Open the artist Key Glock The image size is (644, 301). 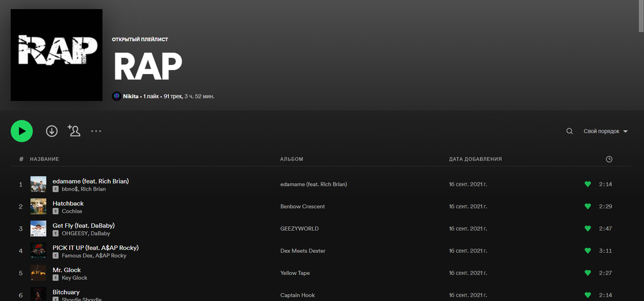click(x=75, y=278)
